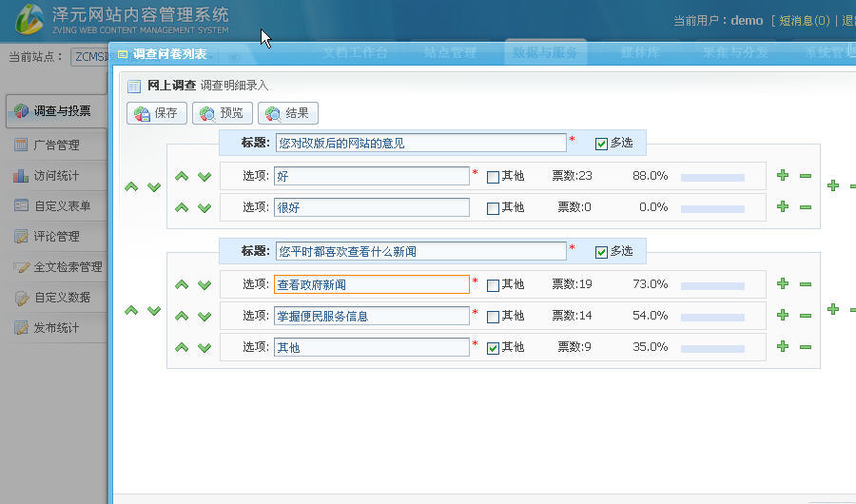The height and width of the screenshot is (504, 856).
Task: Add a question after the second survey block
Action: click(x=832, y=309)
